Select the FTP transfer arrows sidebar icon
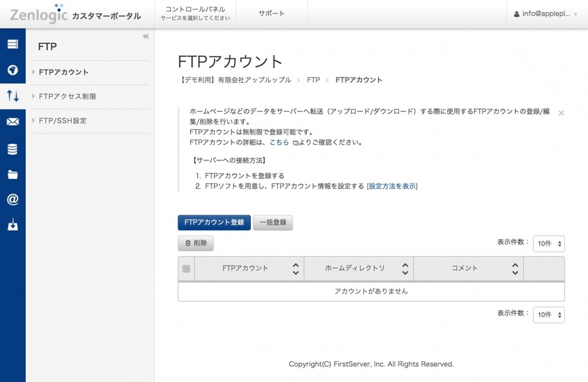 (x=13, y=96)
